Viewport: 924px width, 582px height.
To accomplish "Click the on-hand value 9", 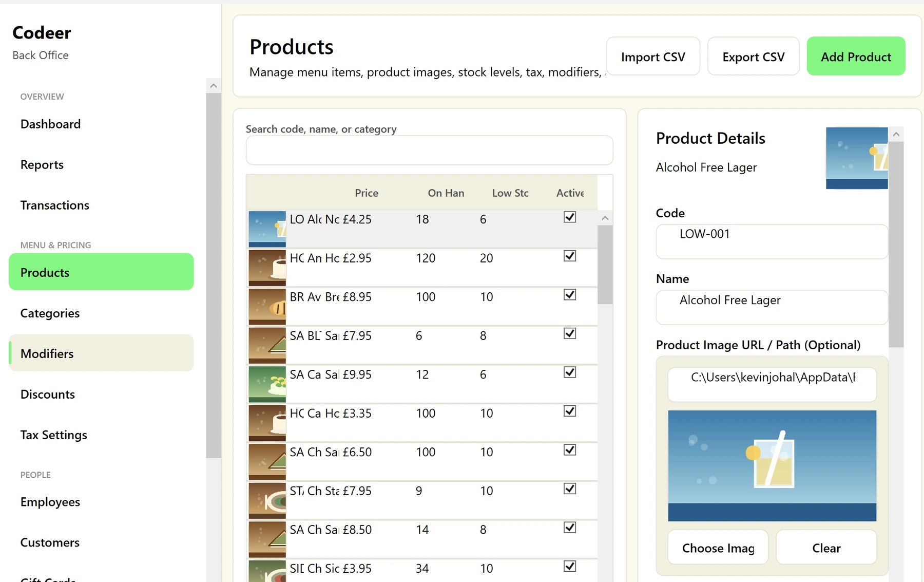I will click(x=419, y=491).
